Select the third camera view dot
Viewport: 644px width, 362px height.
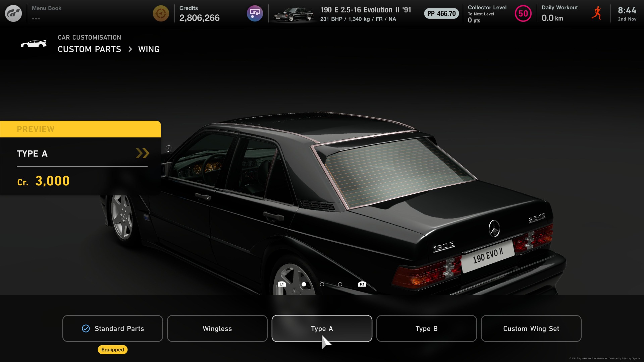coord(340,284)
